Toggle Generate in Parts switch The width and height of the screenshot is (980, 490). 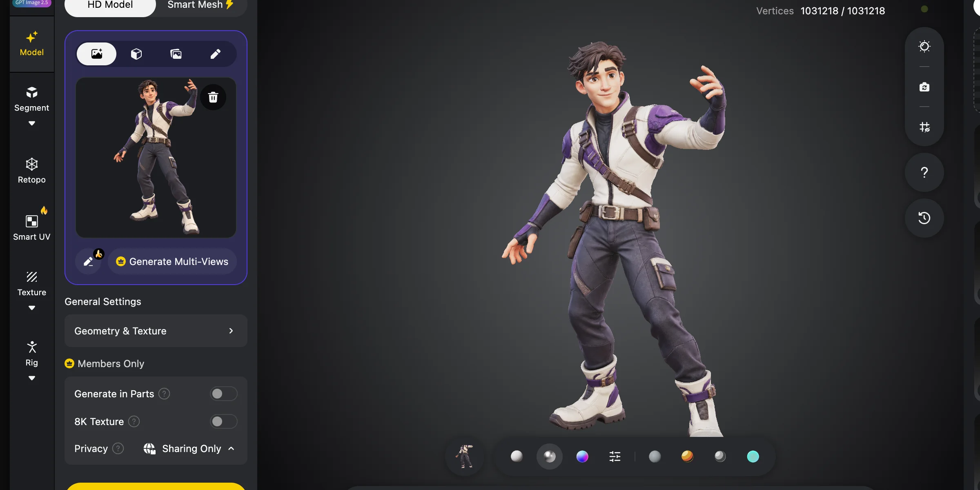pos(224,394)
